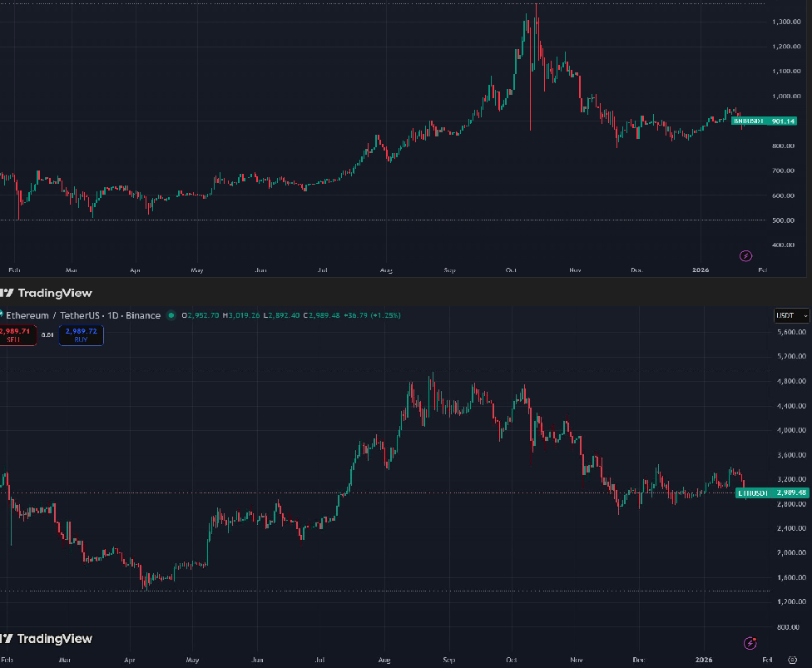
Task: Click the ETHUSDT 2,989.48 price label
Action: (772, 492)
